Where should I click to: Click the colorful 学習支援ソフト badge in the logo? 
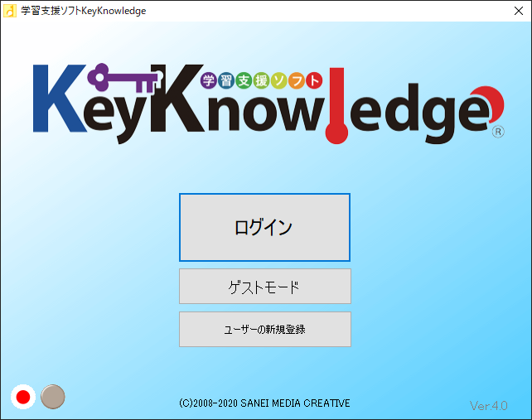point(262,80)
